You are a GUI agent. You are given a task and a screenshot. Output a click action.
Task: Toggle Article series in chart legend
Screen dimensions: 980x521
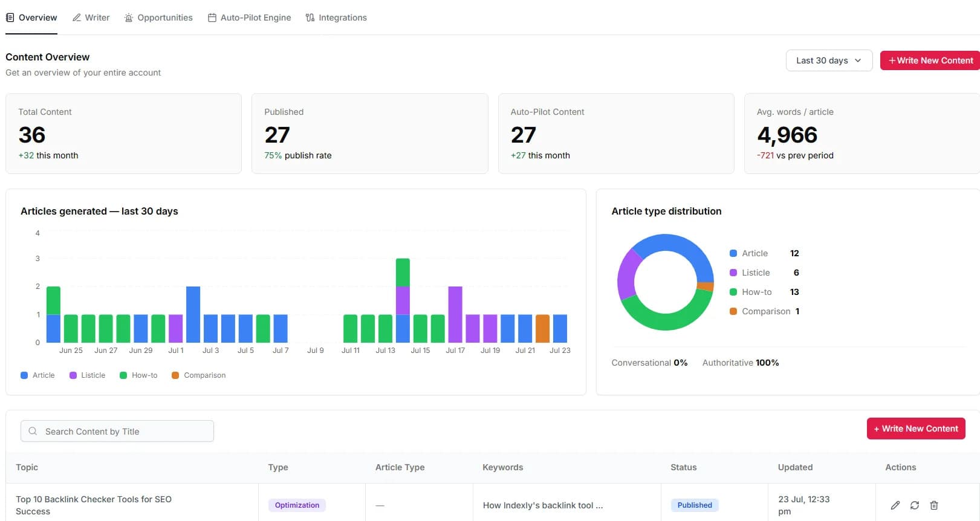click(x=37, y=375)
